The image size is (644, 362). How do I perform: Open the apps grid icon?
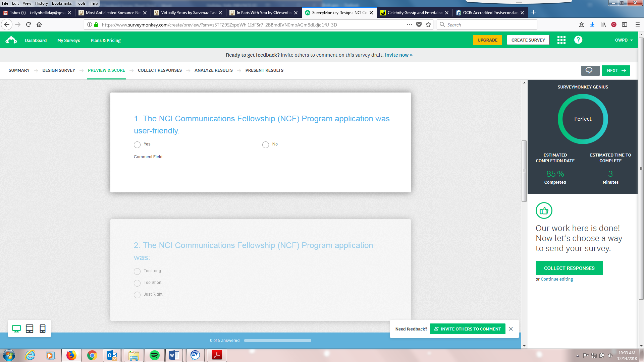[x=561, y=40]
